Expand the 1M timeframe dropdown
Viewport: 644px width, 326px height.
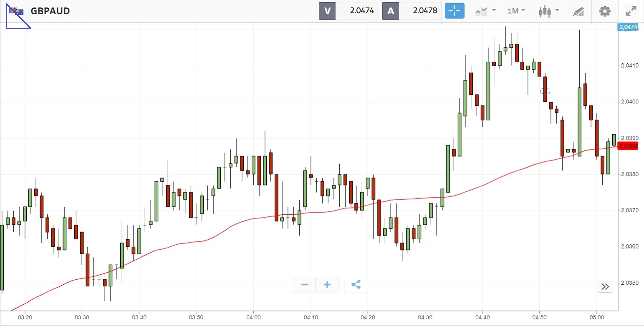point(516,11)
